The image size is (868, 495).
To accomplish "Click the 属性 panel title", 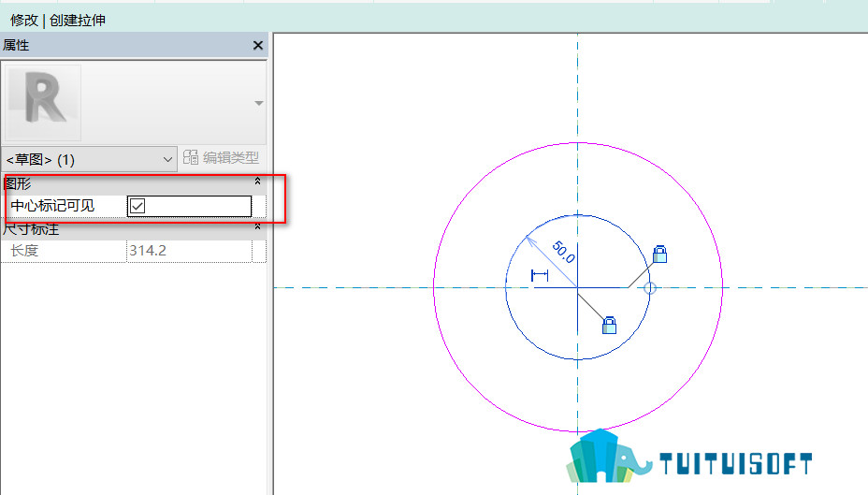I will [x=16, y=46].
